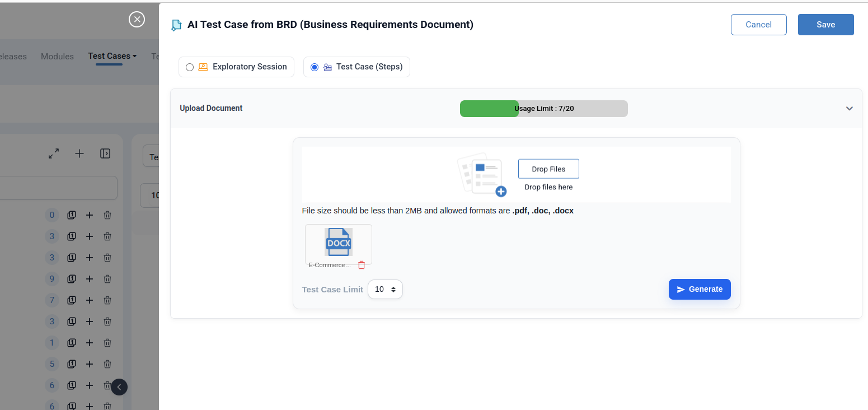
Task: Switch to the Modules tab
Action: (x=57, y=57)
